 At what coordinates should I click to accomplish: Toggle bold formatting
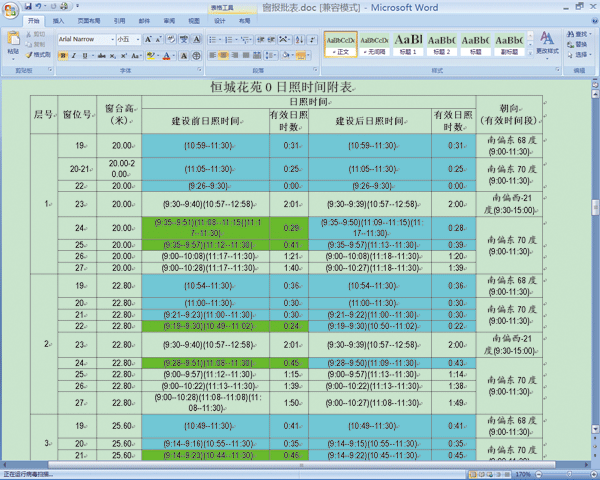pyautogui.click(x=62, y=55)
